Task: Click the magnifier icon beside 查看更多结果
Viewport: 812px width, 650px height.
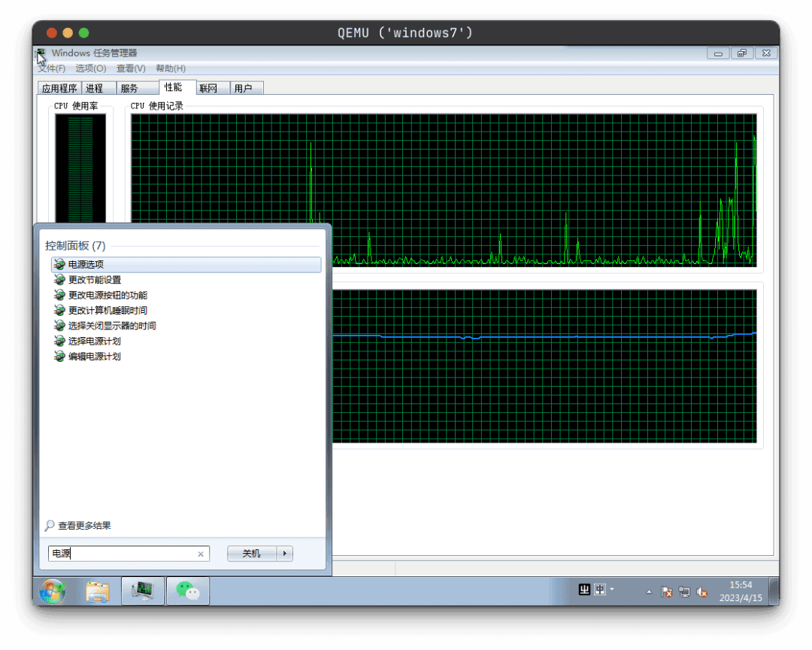Action: tap(50, 526)
